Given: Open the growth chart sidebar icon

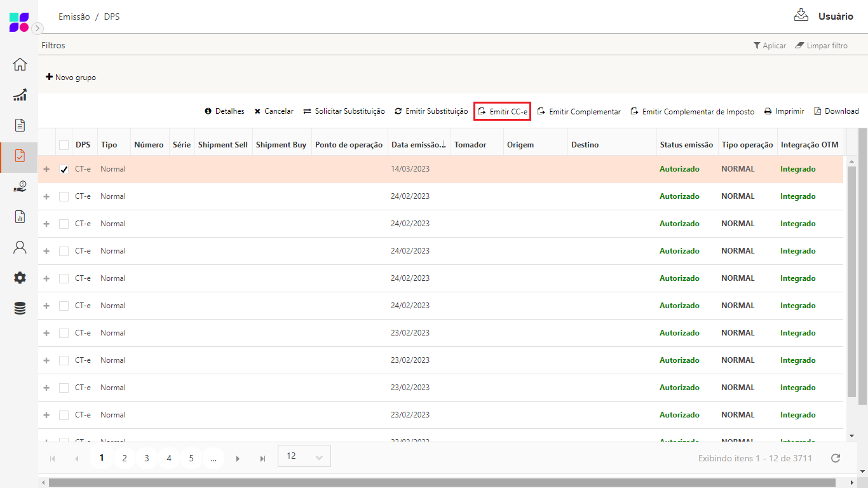Looking at the screenshot, I should [x=20, y=95].
